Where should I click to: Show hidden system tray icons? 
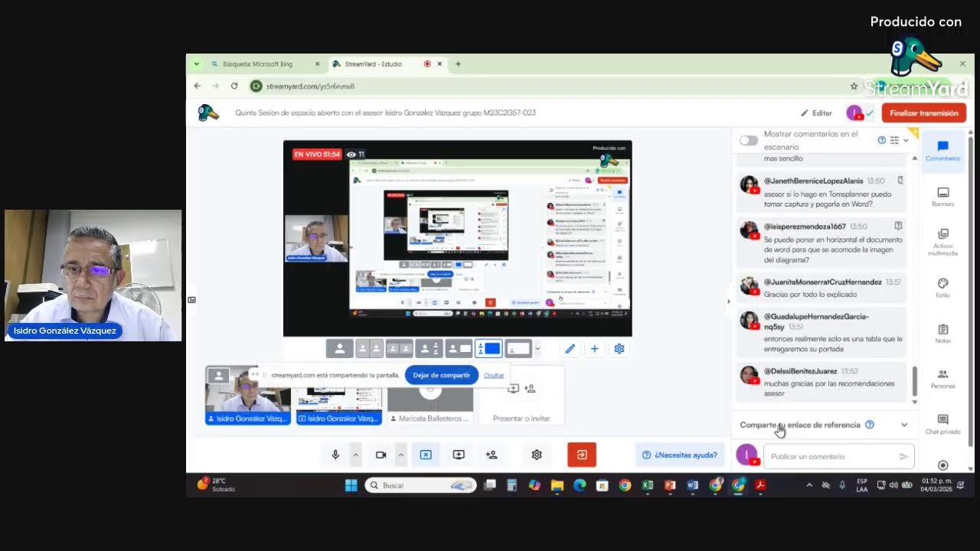tap(809, 485)
